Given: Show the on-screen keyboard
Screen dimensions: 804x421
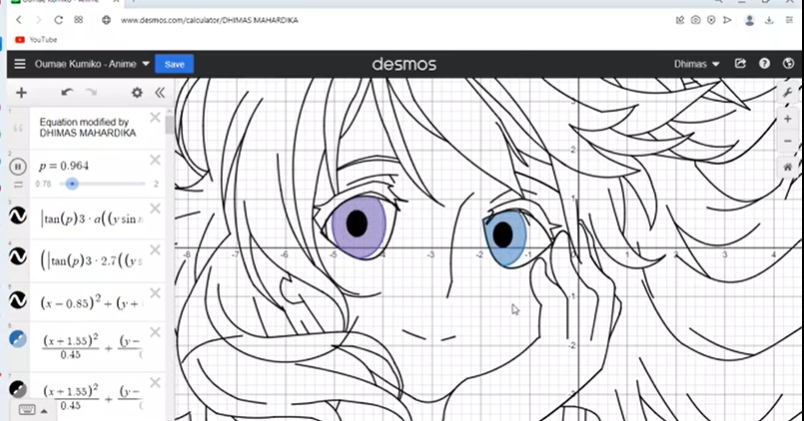Looking at the screenshot, I should coord(27,410).
